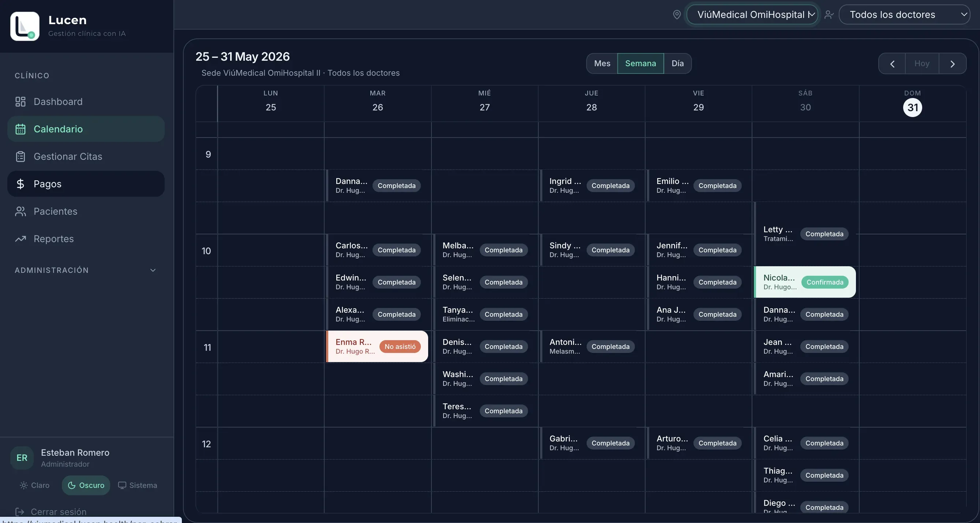Screen dimensions: 980x523
Task: Open Gestionar Citas menu item
Action: pyautogui.click(x=86, y=156)
